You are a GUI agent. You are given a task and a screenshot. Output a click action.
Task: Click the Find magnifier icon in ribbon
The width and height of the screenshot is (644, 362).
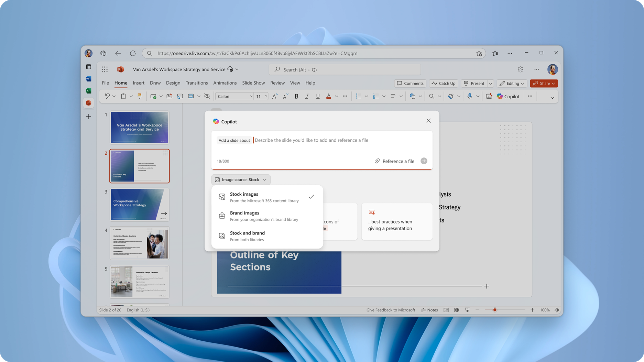click(x=432, y=97)
